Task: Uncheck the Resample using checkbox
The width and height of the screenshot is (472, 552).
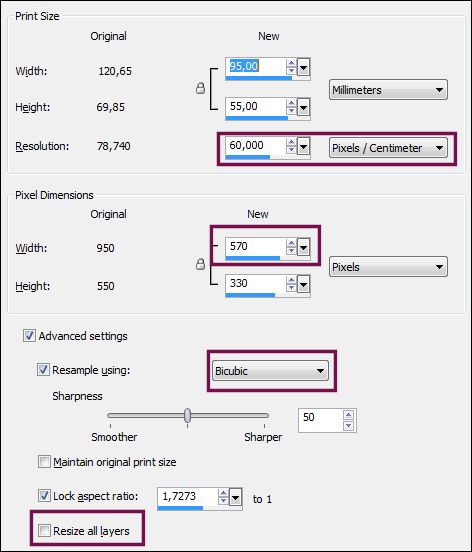Action: [43, 370]
